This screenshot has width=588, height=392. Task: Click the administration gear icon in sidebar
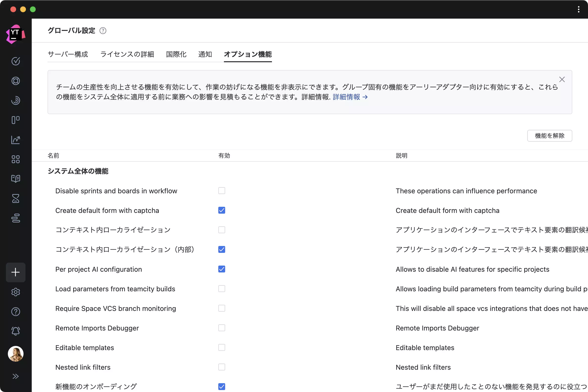(x=15, y=292)
